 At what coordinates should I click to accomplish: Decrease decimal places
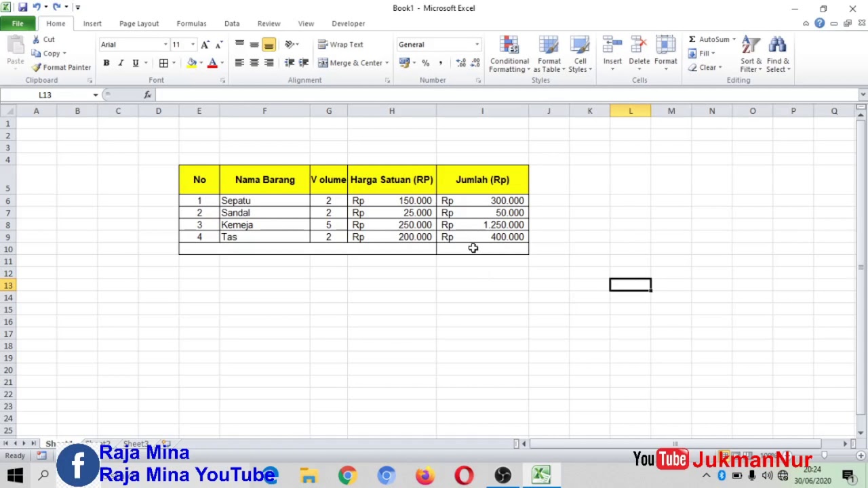475,63
